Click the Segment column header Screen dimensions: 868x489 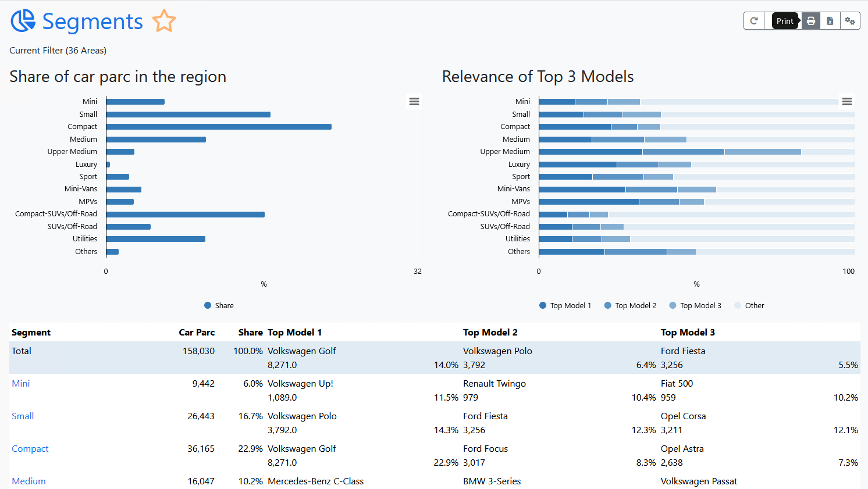(31, 333)
